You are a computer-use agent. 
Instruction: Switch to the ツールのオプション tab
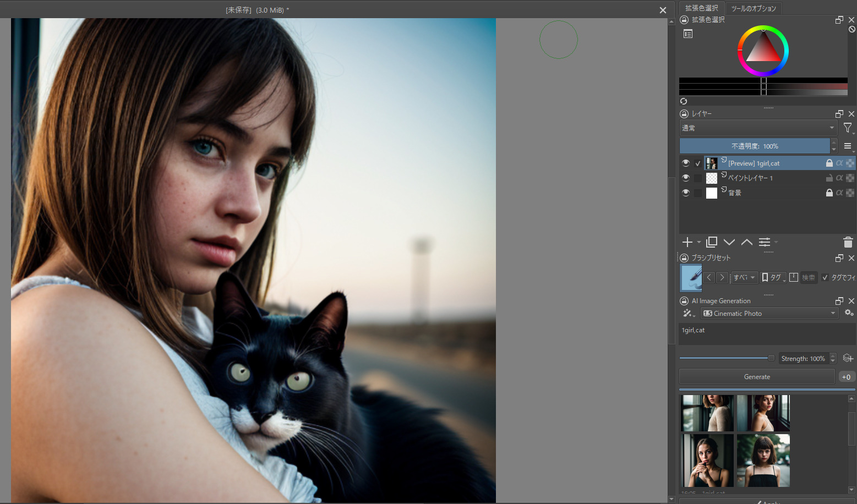pos(753,8)
